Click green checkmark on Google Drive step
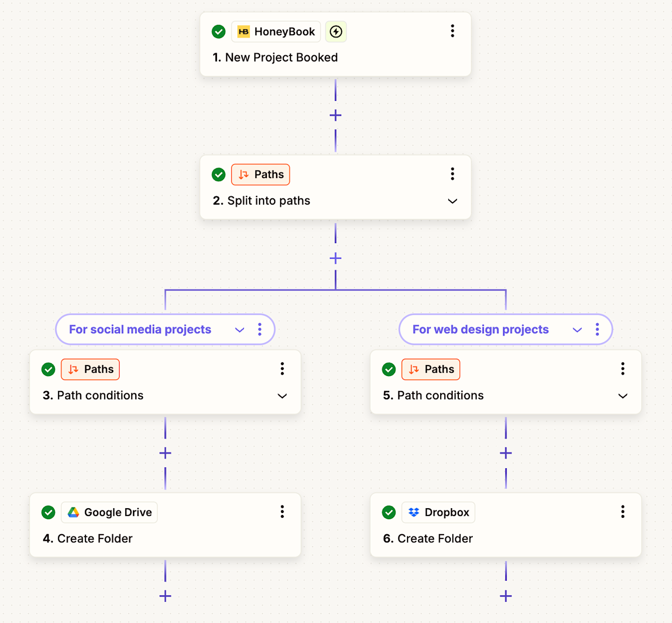This screenshot has width=672, height=623. point(48,513)
